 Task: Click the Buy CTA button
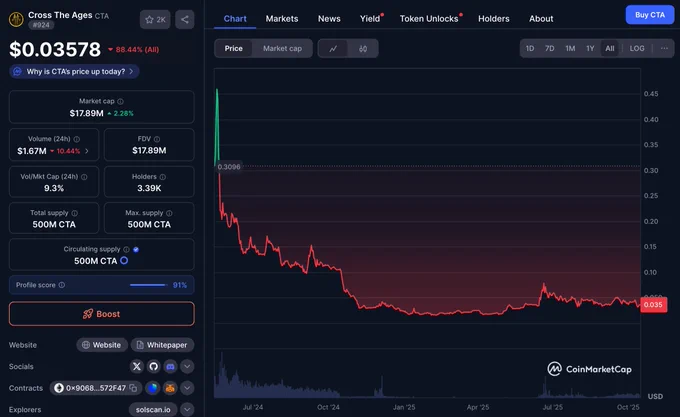tap(650, 15)
